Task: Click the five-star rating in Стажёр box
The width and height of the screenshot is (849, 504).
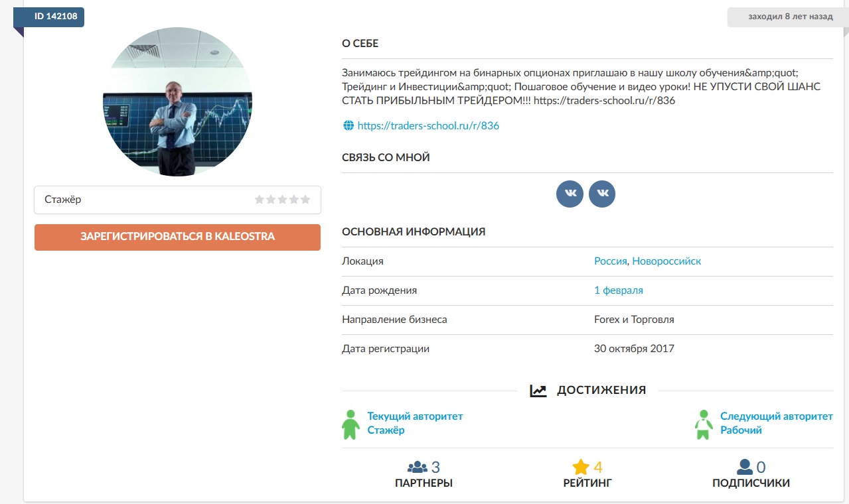Action: click(282, 200)
